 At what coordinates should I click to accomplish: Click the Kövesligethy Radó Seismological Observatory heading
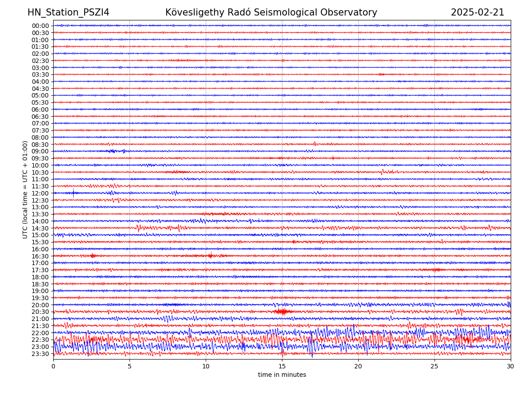271,13
